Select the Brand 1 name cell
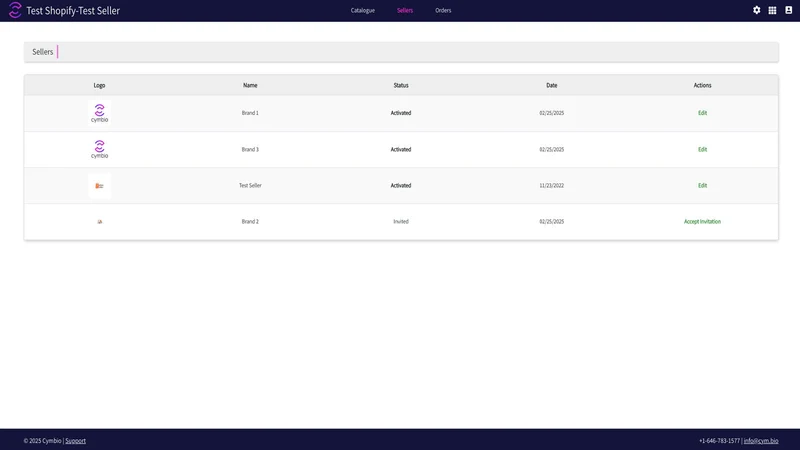Viewport: 800px width, 450px height. 250,113
